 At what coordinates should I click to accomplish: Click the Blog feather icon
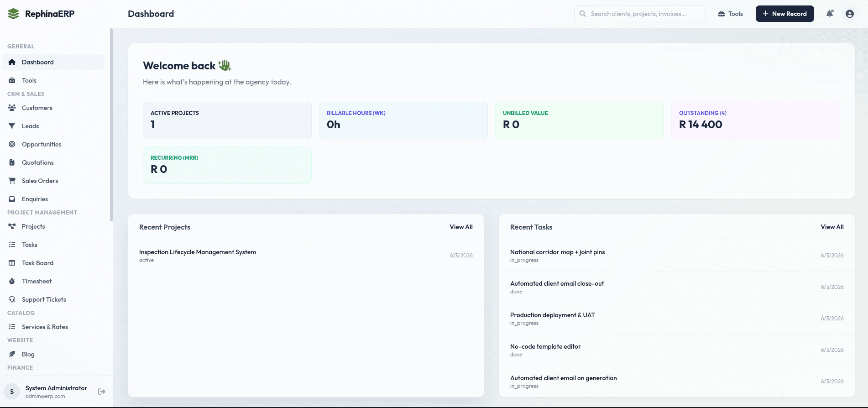[x=12, y=354]
